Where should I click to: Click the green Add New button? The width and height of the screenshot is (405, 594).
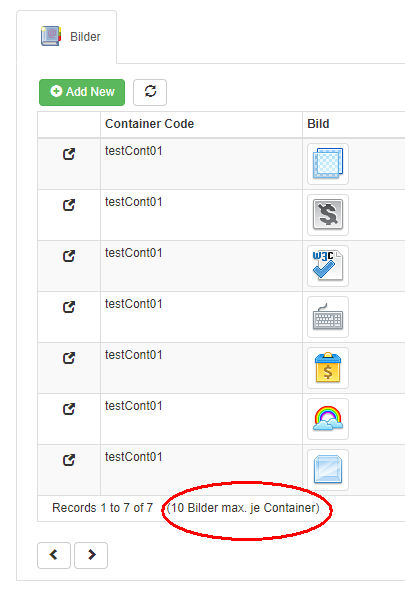(x=82, y=92)
